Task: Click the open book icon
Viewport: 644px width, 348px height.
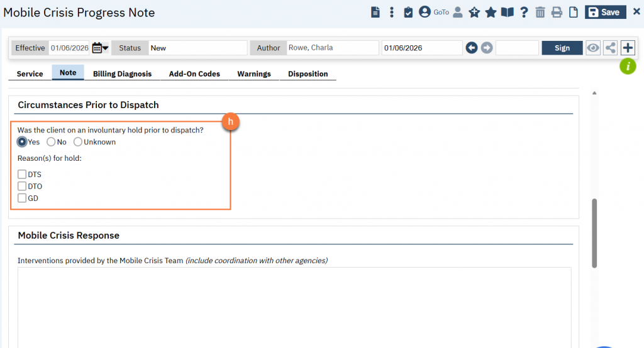Action: (508, 12)
